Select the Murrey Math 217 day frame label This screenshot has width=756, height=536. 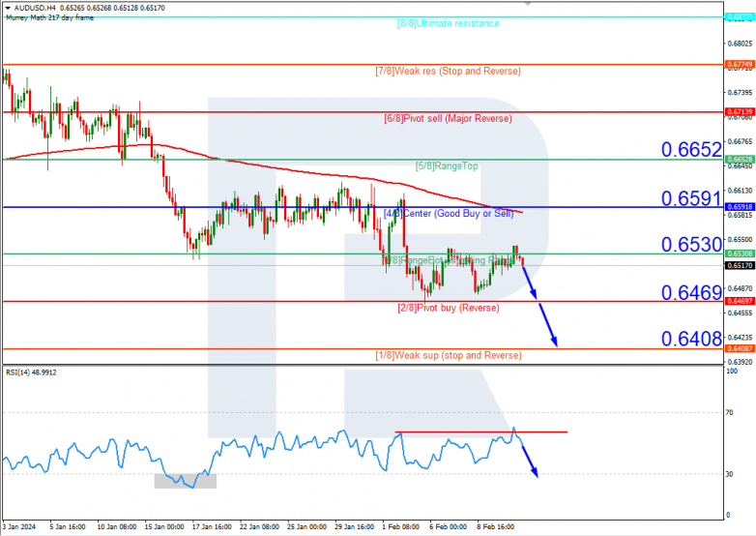[50, 17]
